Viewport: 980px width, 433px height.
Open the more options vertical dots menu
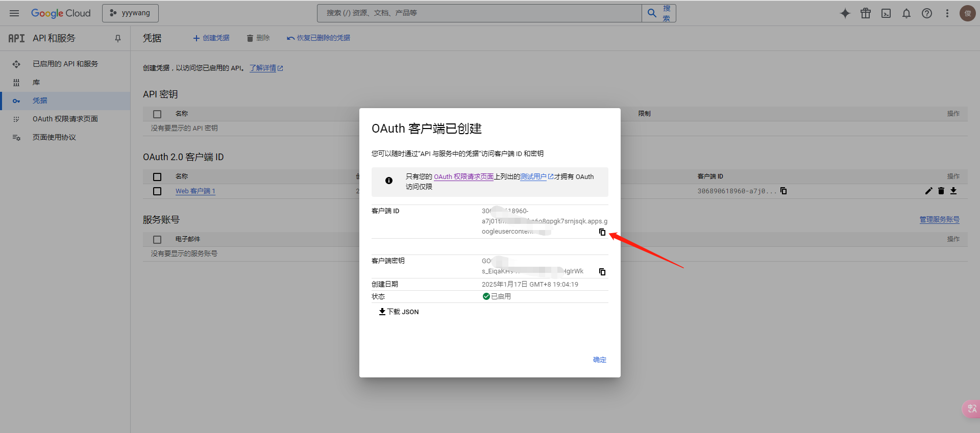tap(947, 13)
